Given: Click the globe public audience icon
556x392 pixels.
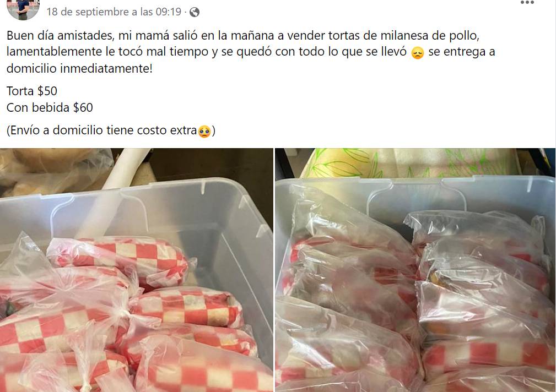Looking at the screenshot, I should click(x=195, y=13).
